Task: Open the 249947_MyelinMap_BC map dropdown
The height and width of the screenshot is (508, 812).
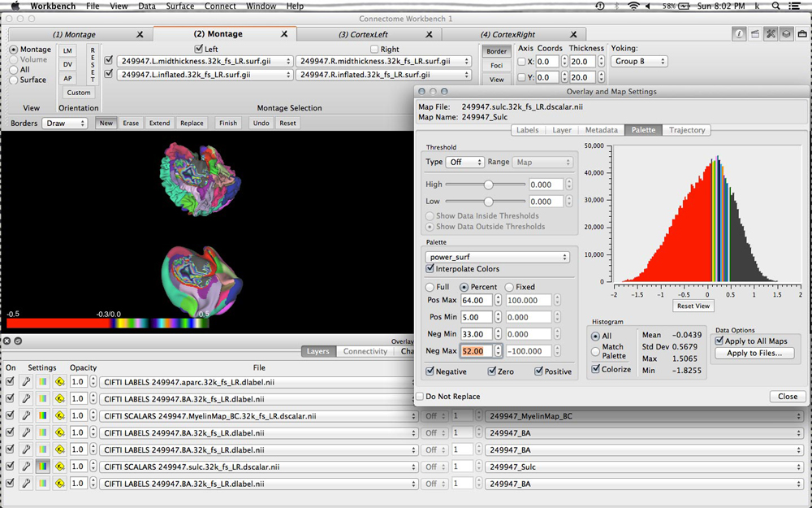Action: (x=644, y=415)
